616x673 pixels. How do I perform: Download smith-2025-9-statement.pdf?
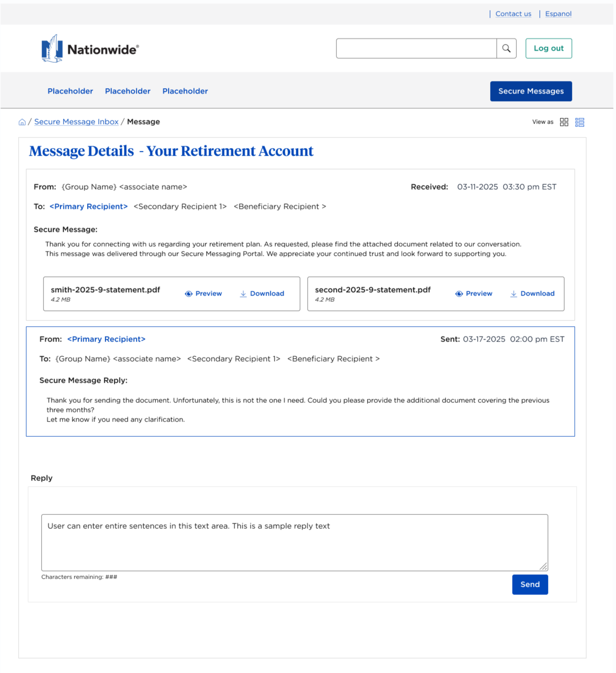(262, 294)
